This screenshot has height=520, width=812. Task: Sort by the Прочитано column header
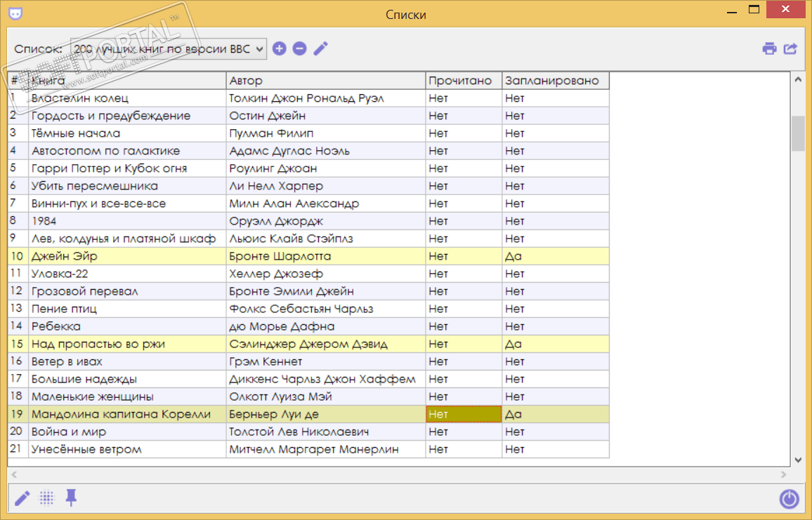[x=464, y=81]
